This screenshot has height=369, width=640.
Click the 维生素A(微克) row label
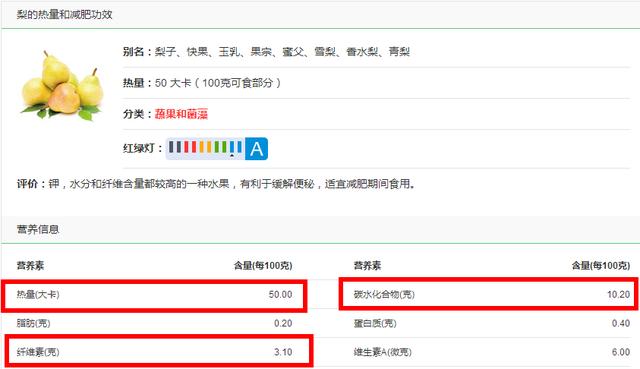click(382, 352)
